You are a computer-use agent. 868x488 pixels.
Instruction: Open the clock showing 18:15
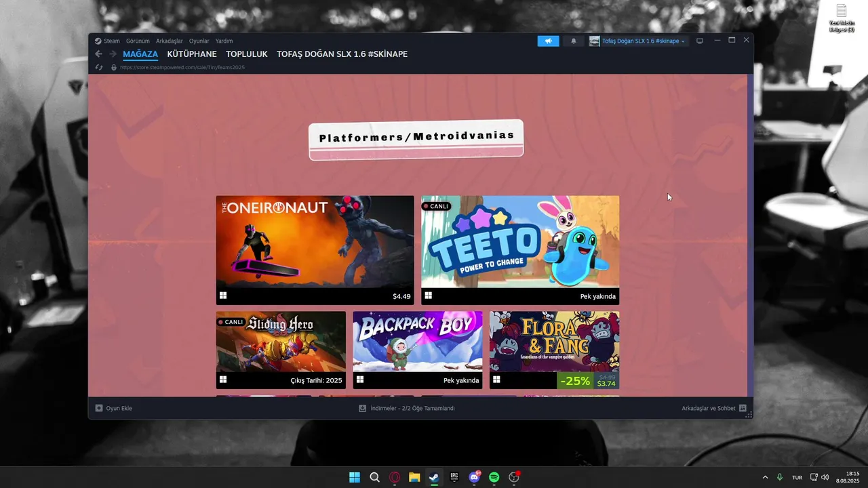pyautogui.click(x=848, y=477)
